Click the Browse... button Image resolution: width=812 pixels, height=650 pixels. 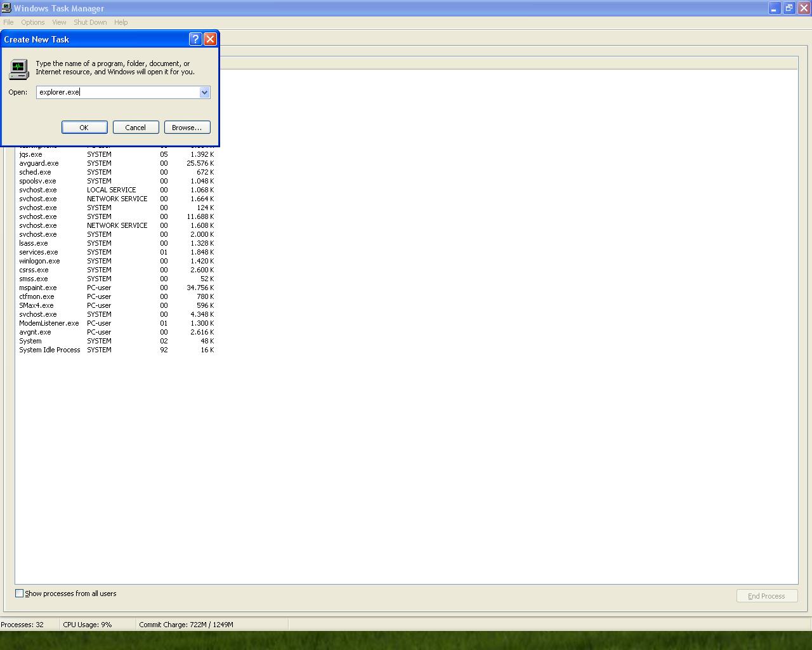187,128
